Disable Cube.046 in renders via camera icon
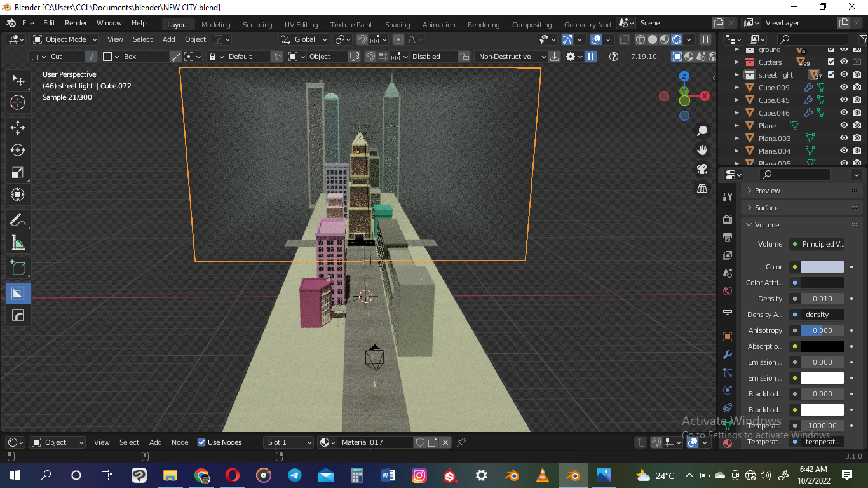Viewport: 868px width, 488px height. pyautogui.click(x=857, y=112)
